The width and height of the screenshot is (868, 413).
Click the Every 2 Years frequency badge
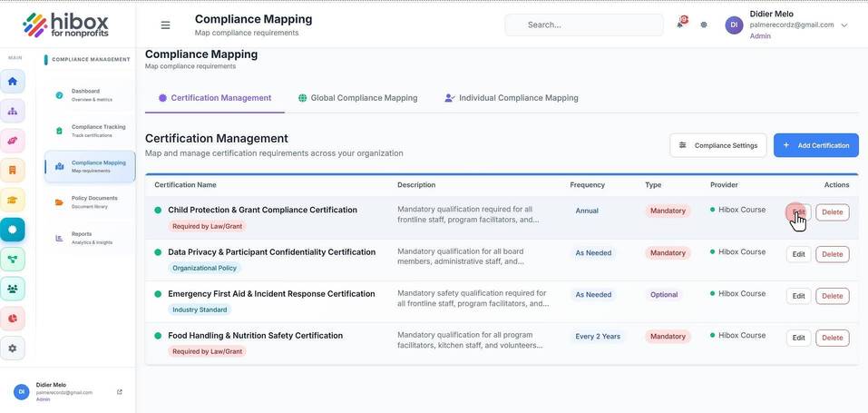point(598,337)
